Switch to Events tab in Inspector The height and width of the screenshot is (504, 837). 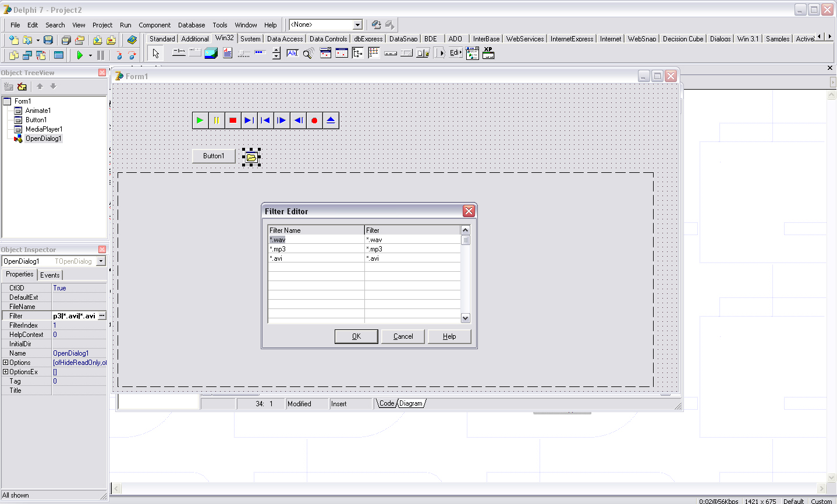(x=49, y=275)
